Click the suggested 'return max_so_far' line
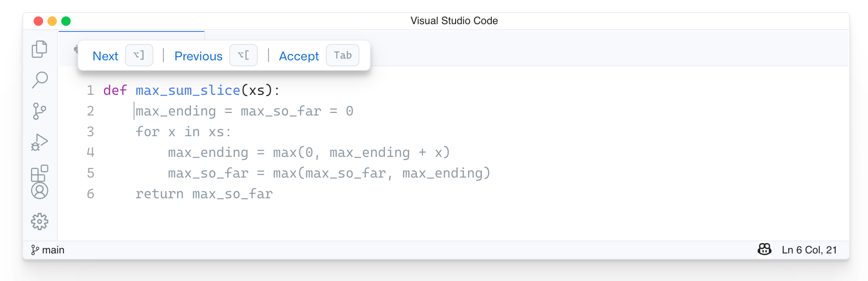Image resolution: width=868 pixels, height=281 pixels. (x=204, y=194)
